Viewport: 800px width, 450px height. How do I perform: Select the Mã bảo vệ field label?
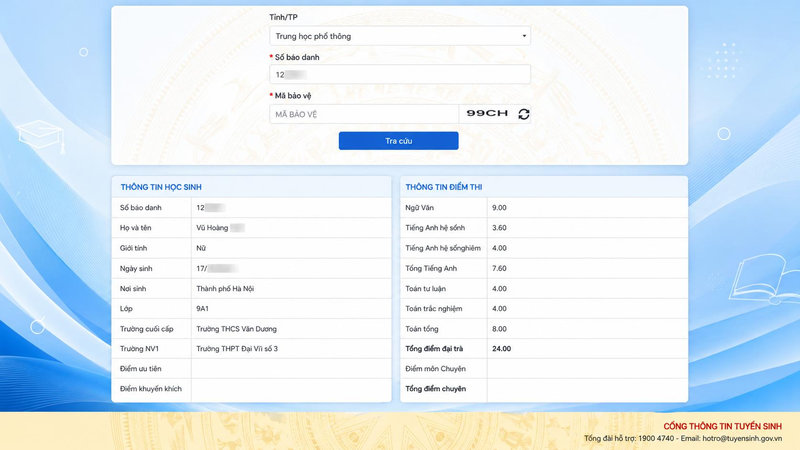coord(292,95)
